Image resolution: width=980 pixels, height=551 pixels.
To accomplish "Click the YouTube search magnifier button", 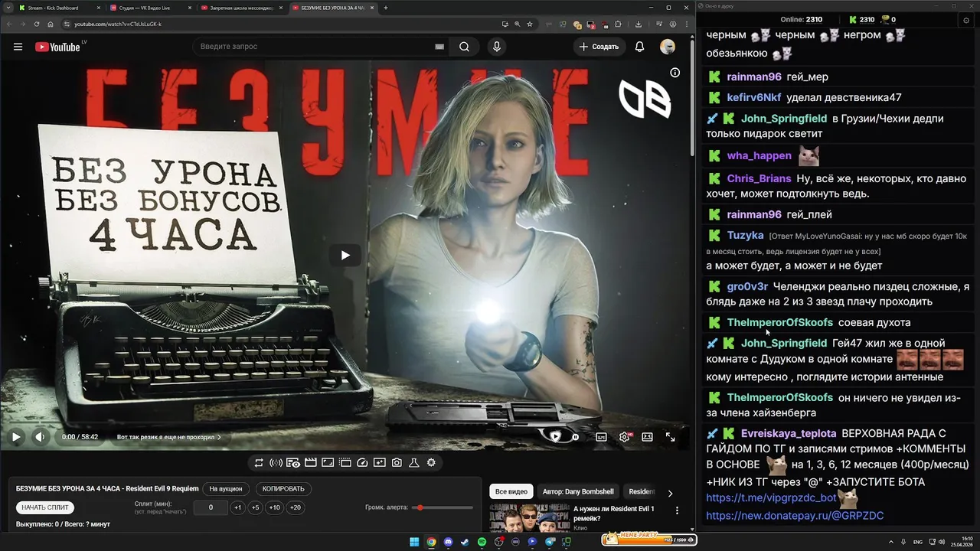I will point(464,47).
